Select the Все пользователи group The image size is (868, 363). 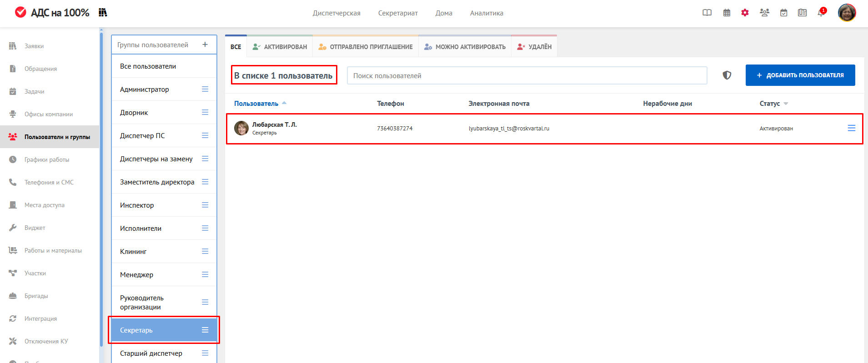(148, 66)
